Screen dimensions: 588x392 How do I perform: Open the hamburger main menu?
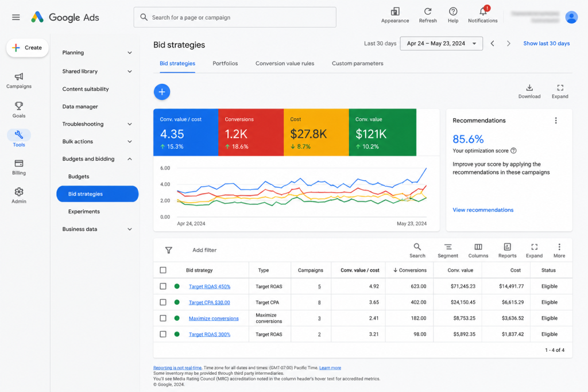16,17
